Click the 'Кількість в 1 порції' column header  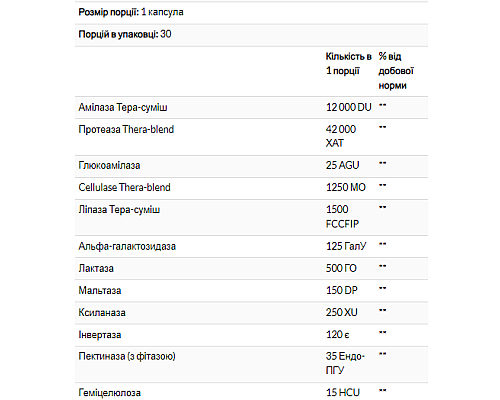[348, 64]
